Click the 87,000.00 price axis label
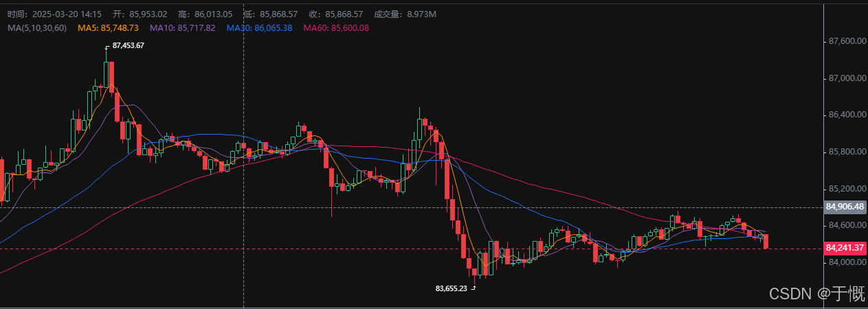Viewport: 868px width, 309px height. click(x=847, y=78)
